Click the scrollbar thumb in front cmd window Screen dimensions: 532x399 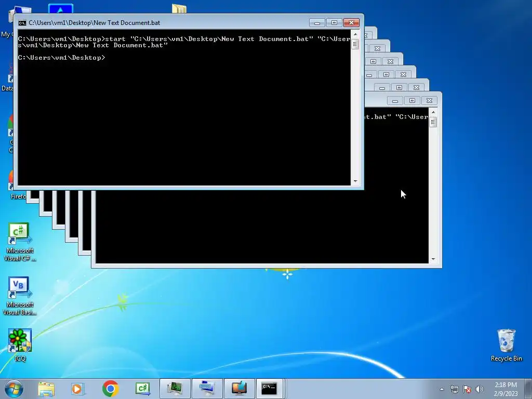[355, 44]
